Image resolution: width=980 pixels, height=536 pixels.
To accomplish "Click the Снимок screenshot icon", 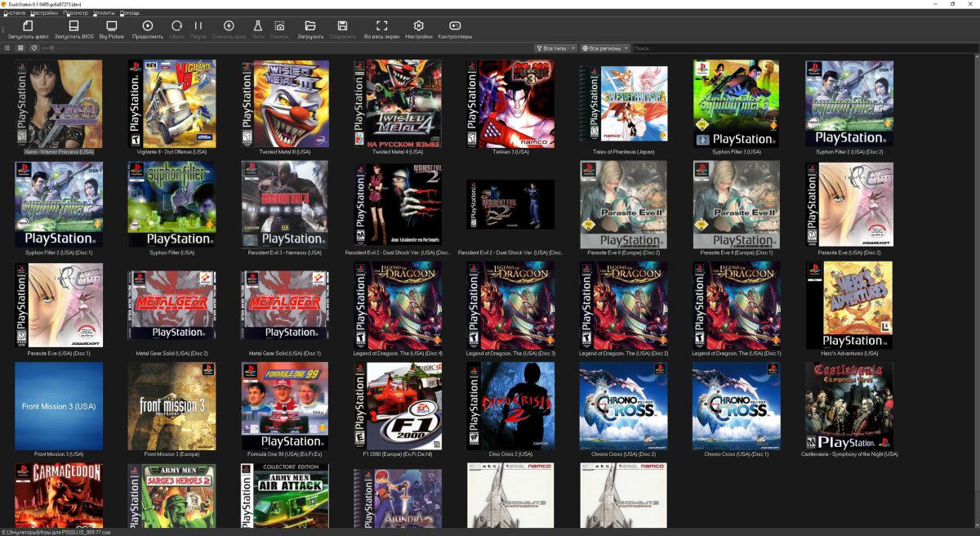I will click(279, 26).
